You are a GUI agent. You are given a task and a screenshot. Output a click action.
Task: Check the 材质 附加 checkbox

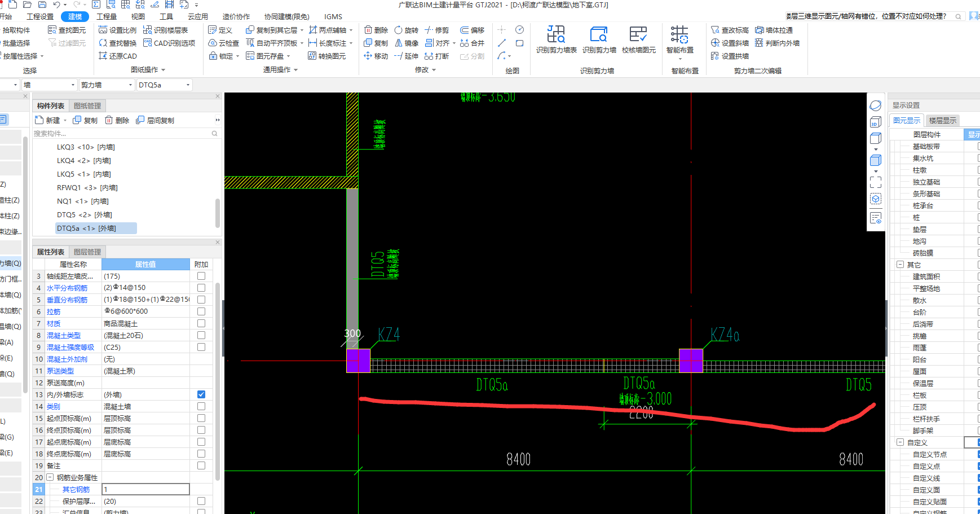[201, 323]
